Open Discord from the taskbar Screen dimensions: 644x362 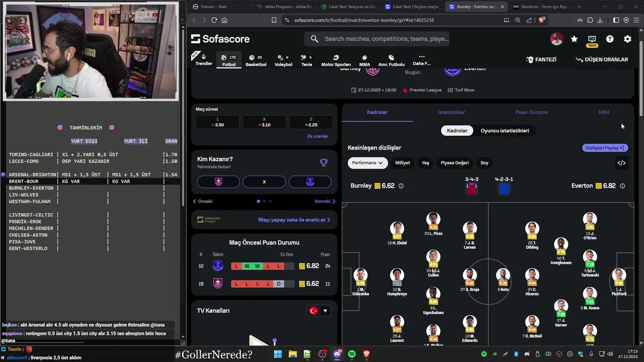pos(337,354)
